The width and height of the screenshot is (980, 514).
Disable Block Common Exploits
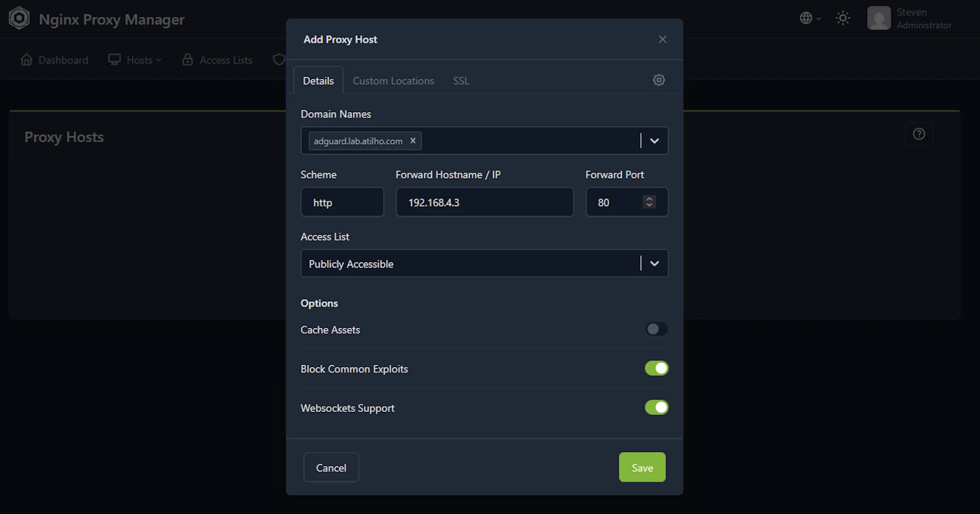tap(656, 368)
